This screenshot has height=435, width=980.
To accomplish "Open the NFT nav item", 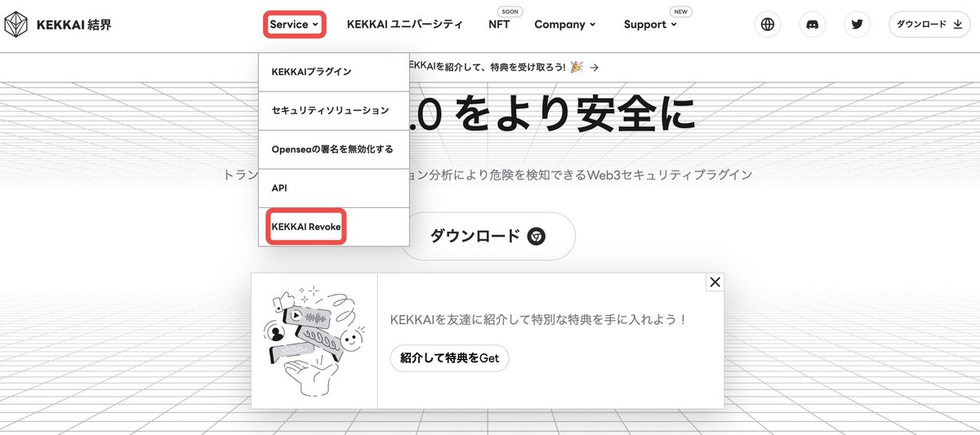I will [499, 24].
